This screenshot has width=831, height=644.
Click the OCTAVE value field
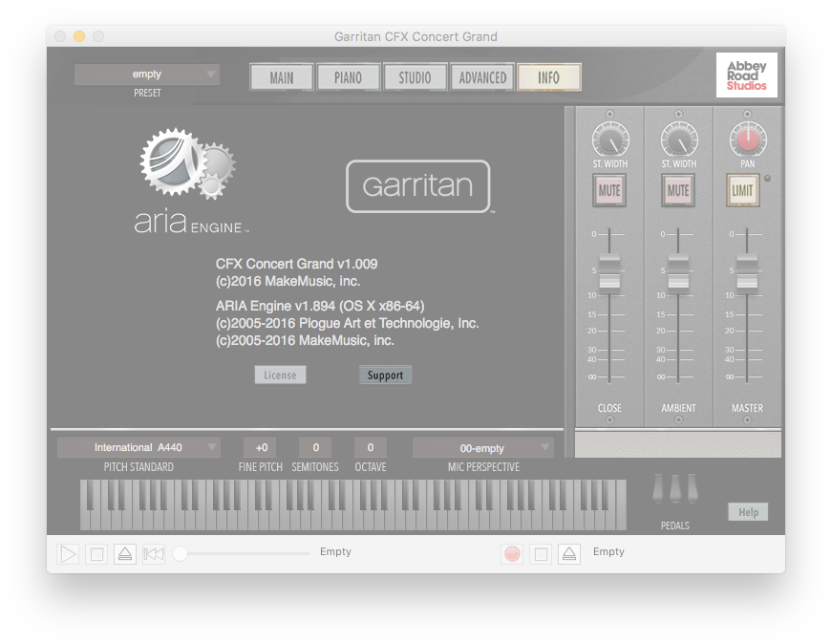371,447
